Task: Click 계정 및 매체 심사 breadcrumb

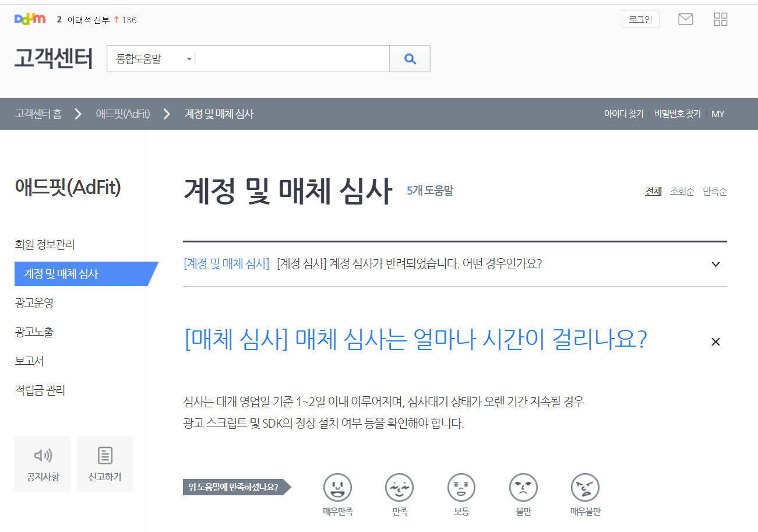Action: 219,114
